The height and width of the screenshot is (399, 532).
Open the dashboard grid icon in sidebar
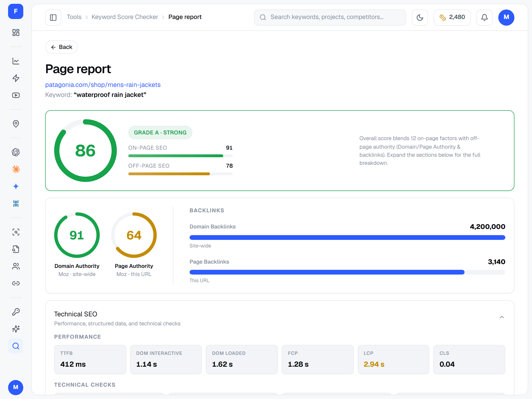tap(16, 33)
